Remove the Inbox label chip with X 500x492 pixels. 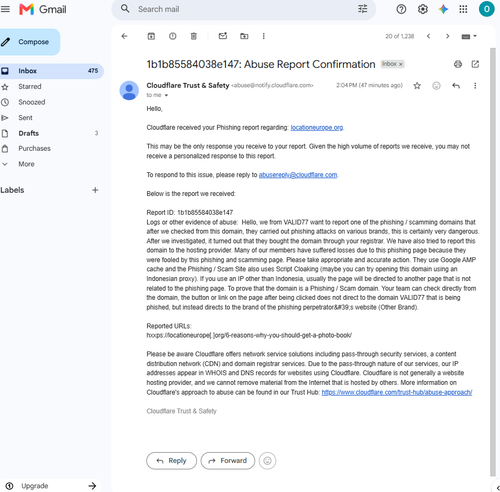pyautogui.click(x=401, y=64)
